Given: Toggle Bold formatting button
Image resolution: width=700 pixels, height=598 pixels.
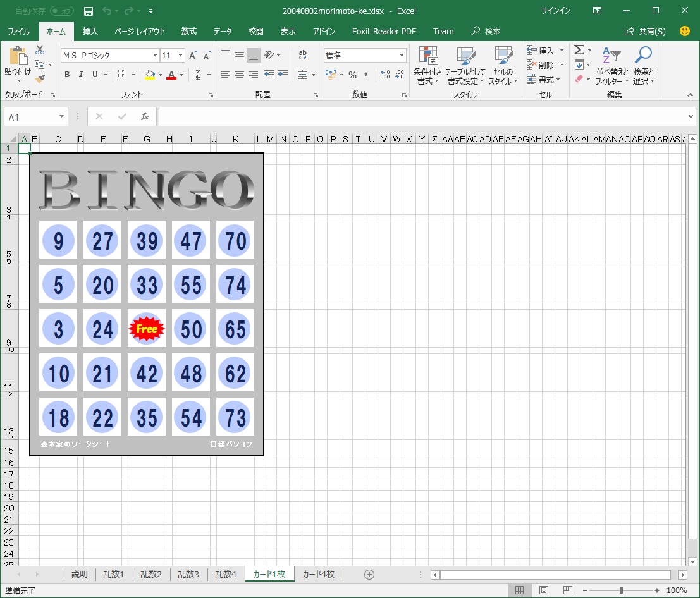Looking at the screenshot, I should pyautogui.click(x=67, y=75).
